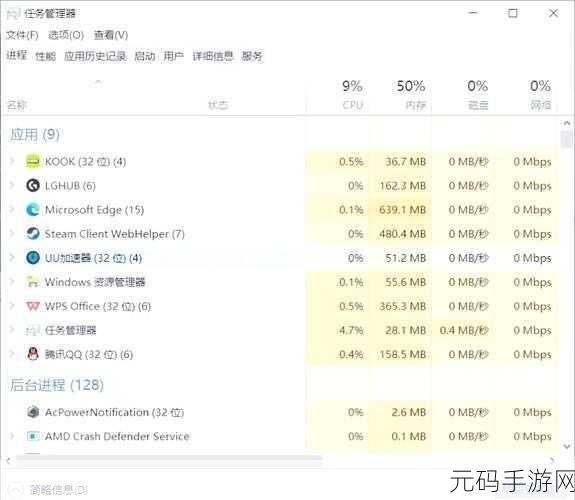Expand the WPS Office process group
Image resolution: width=575 pixels, height=500 pixels.
pyautogui.click(x=12, y=306)
